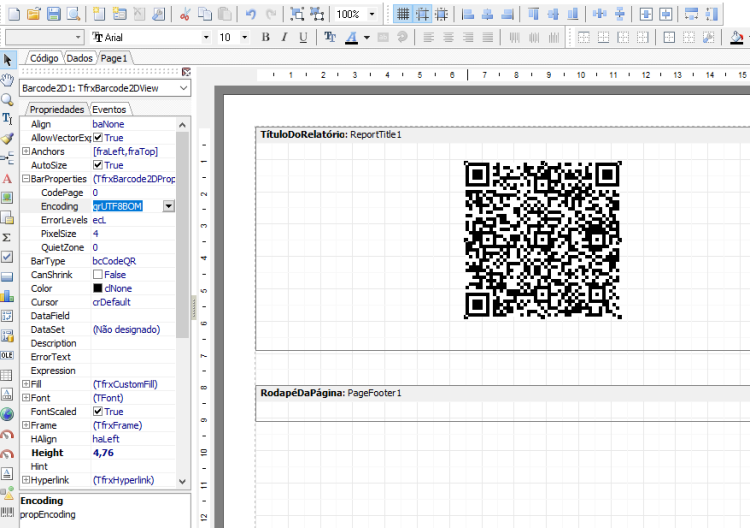Toggle Bold text formatting
The width and height of the screenshot is (750, 528).
(x=265, y=37)
